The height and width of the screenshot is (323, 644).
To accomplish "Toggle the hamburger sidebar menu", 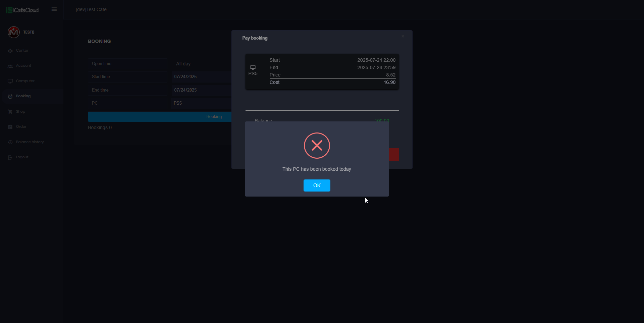I will [54, 9].
